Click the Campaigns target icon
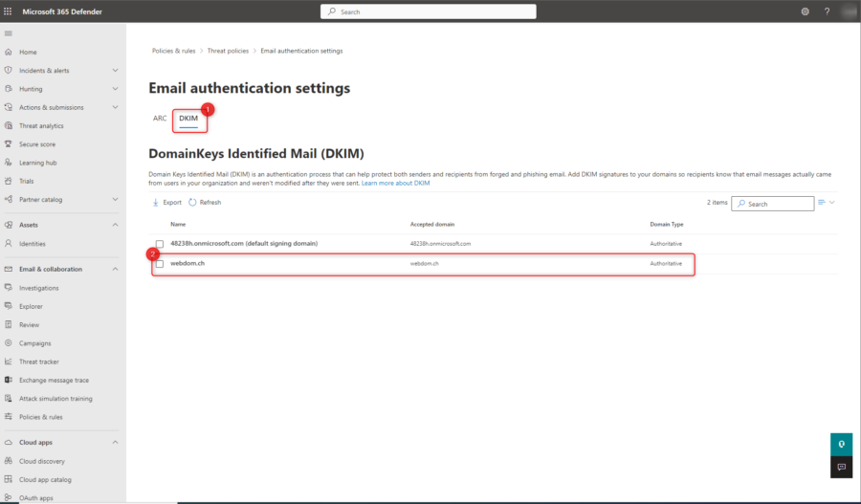Image resolution: width=861 pixels, height=504 pixels. 9,343
